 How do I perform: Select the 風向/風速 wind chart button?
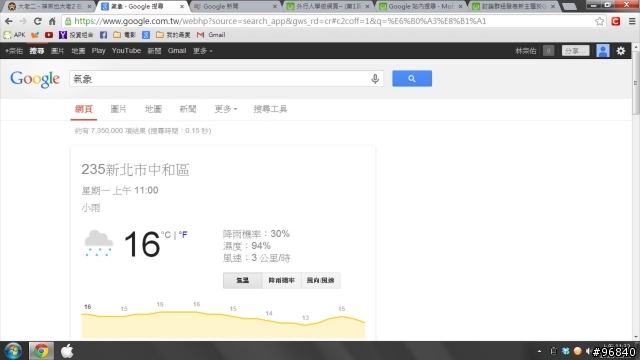tap(320, 280)
